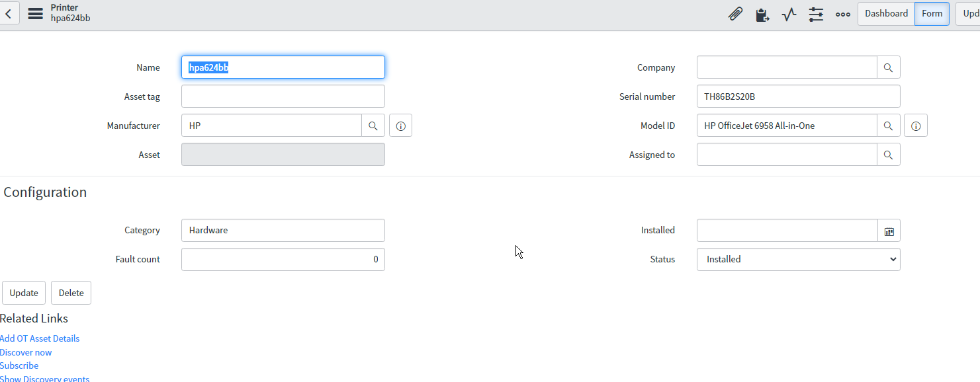Click Assigned to lookup icon
This screenshot has height=382, width=980.
[889, 155]
